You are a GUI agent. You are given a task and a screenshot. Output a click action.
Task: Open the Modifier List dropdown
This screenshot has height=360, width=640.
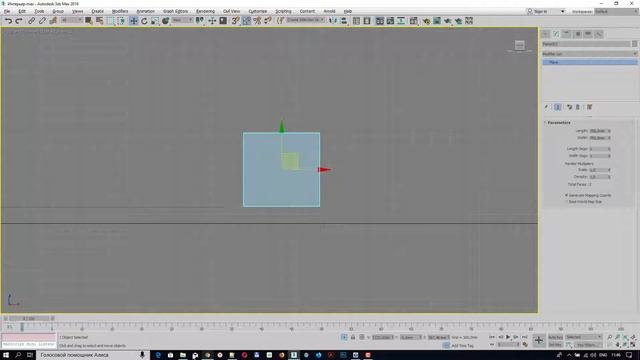(590, 54)
